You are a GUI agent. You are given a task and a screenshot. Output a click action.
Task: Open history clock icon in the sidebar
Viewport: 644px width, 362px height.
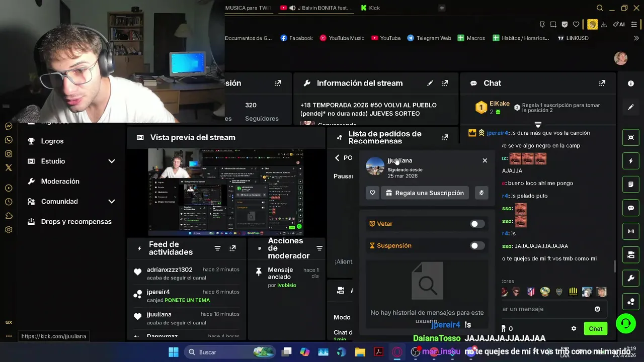tap(9, 202)
